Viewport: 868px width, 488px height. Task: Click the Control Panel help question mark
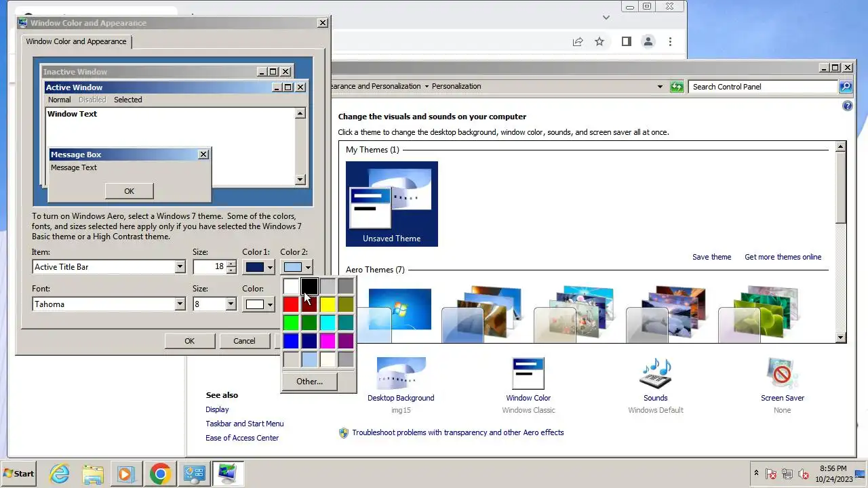coord(847,106)
